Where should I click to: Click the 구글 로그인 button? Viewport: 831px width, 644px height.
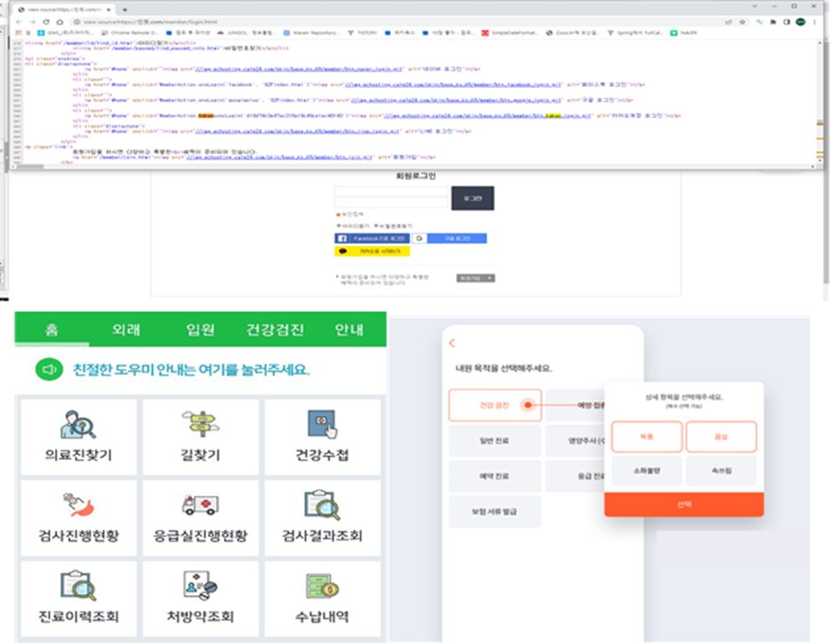pos(450,238)
